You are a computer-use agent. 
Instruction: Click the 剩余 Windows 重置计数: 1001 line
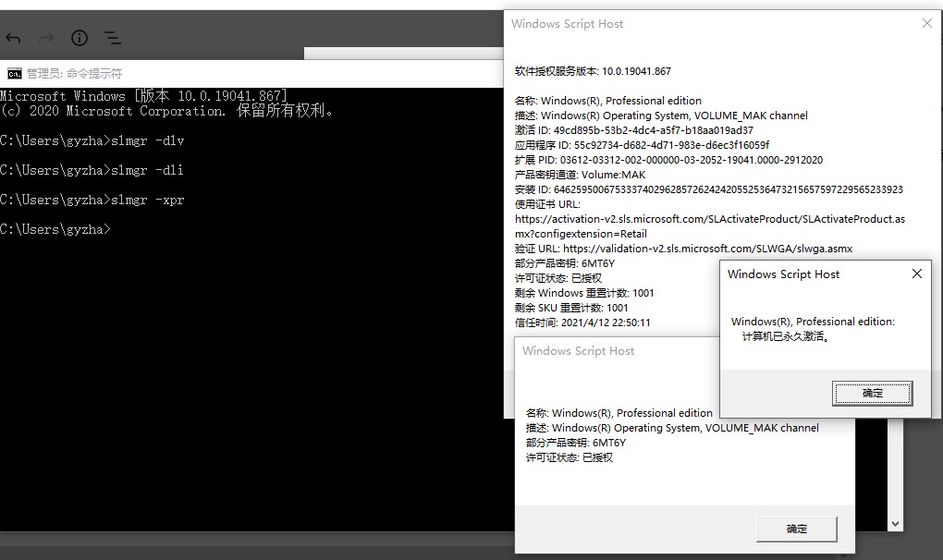[x=584, y=293]
